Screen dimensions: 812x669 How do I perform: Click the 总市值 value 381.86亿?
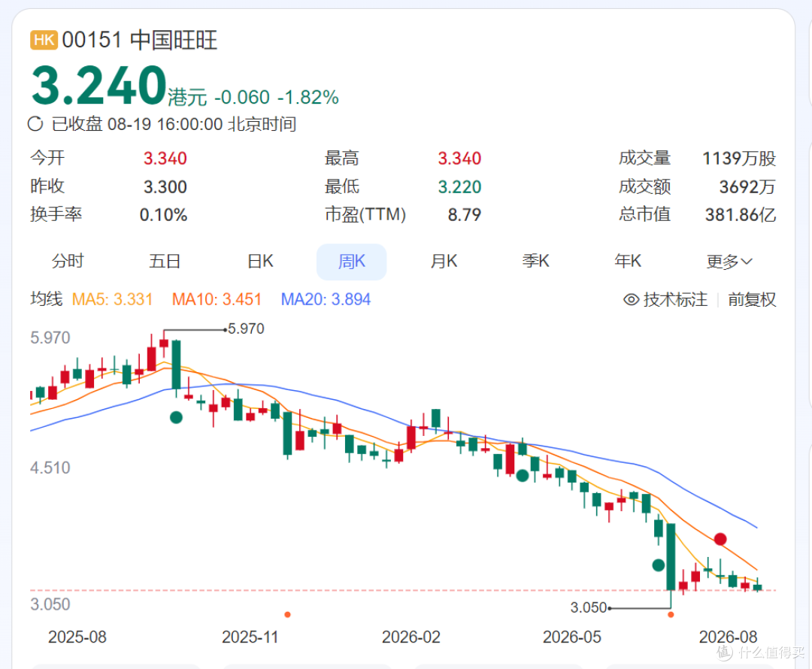point(741,215)
